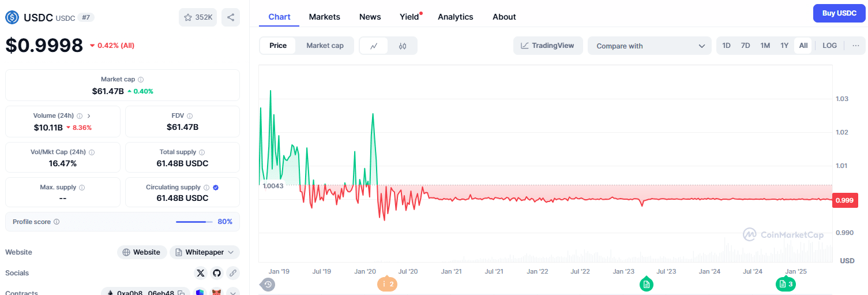Image resolution: width=868 pixels, height=295 pixels.
Task: Open the Circulating supply info icon
Action: (206, 188)
